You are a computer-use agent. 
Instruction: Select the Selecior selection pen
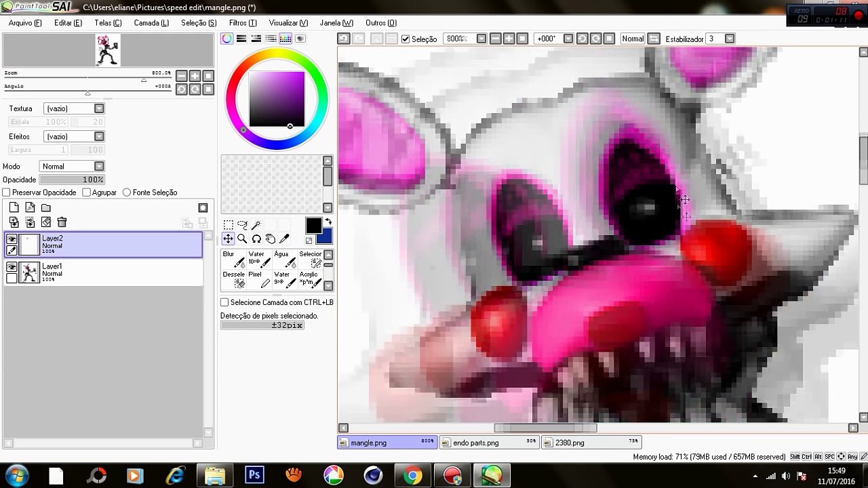311,259
